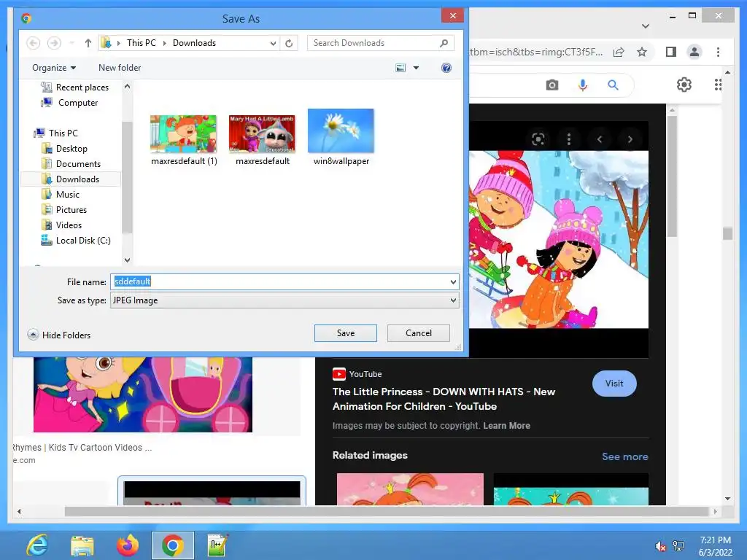Click the Visit button for the YouTube result

click(x=614, y=384)
